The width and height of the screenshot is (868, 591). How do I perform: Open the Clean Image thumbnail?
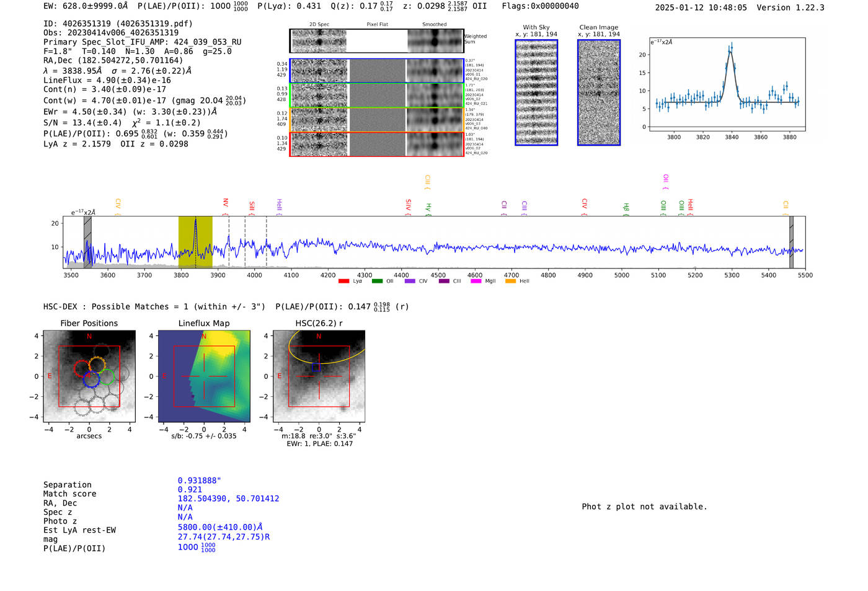(x=599, y=92)
